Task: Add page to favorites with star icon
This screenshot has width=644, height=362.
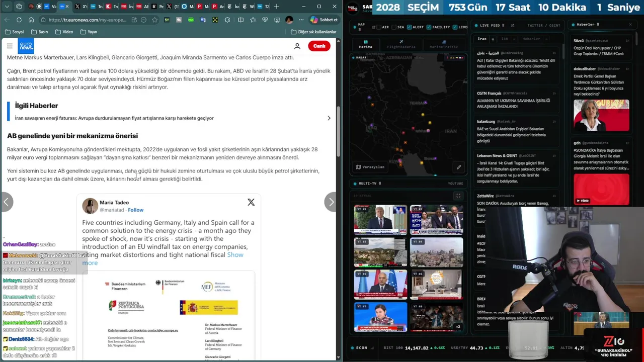Action: 154,20
